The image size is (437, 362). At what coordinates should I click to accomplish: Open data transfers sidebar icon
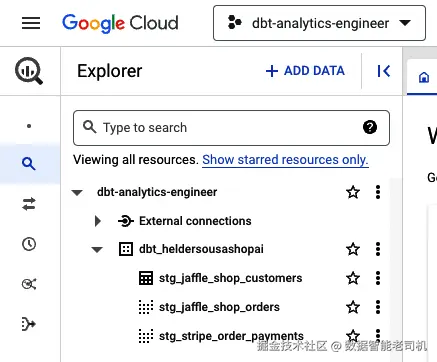29,204
